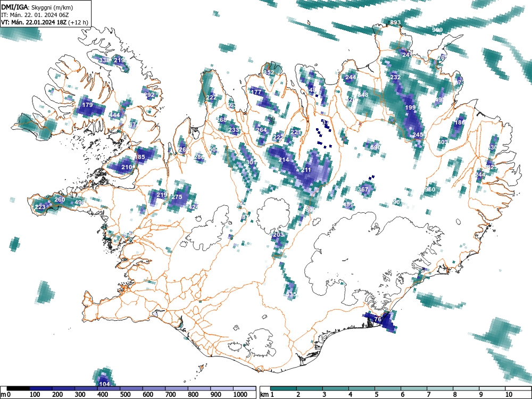Image resolution: width=532 pixels, height=399 pixels.
Task: Click the '500' tick on the metre legend
Action: (x=125, y=394)
